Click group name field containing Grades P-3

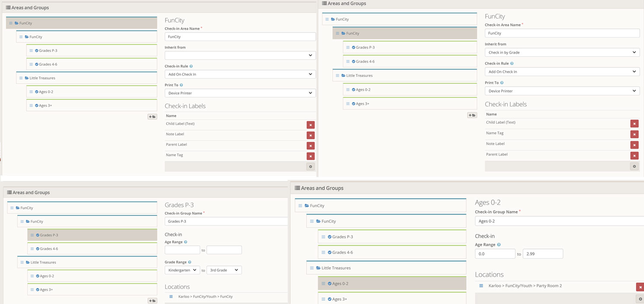click(226, 221)
